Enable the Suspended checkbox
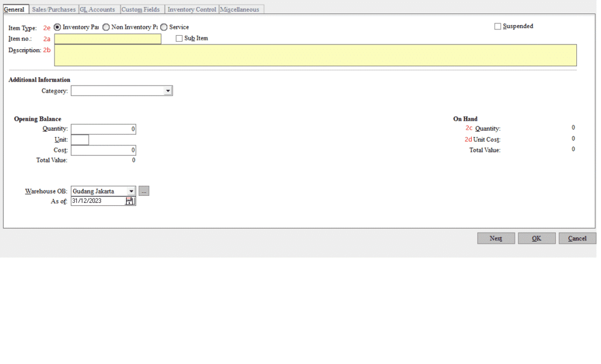 pyautogui.click(x=498, y=26)
